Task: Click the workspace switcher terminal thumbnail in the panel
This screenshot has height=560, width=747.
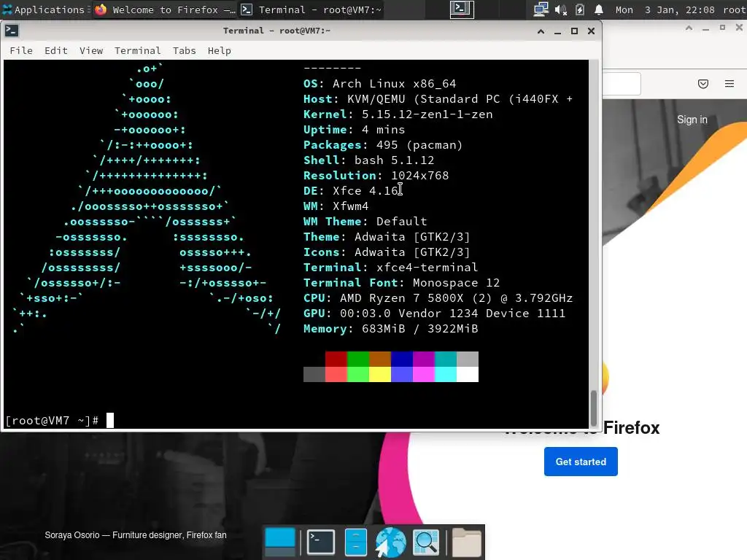Action: pos(462,9)
